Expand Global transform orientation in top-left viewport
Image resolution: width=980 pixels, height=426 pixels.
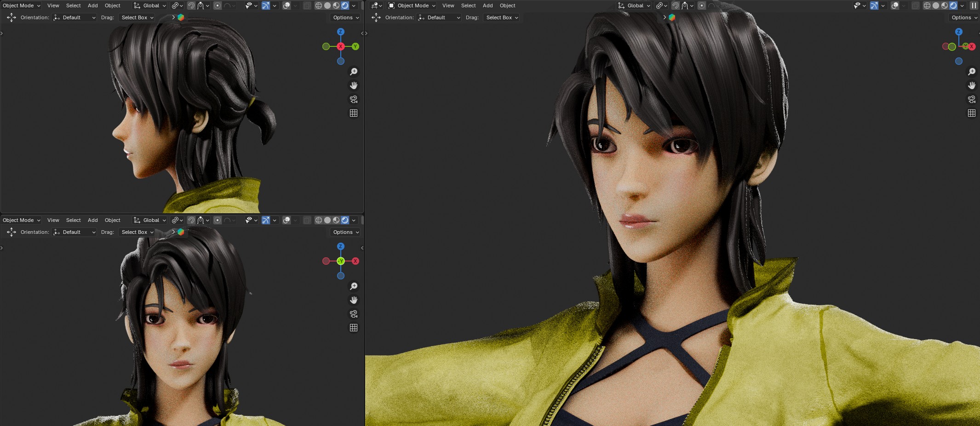[150, 6]
